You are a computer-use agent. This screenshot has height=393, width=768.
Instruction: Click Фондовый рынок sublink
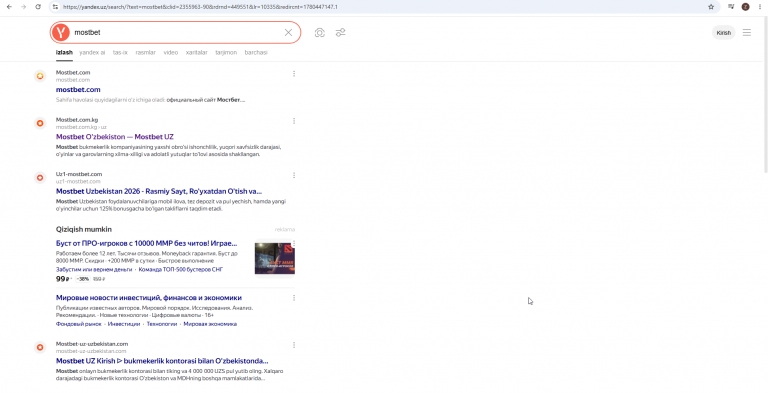(x=78, y=324)
